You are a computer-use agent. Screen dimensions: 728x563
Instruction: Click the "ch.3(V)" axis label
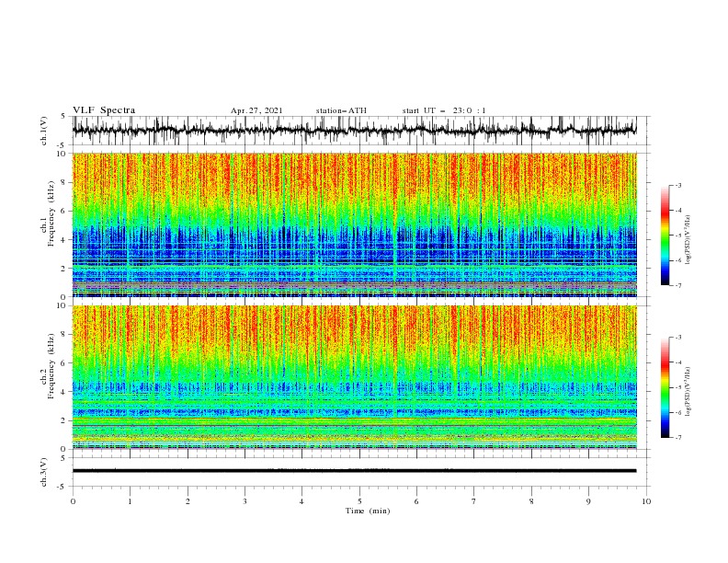tap(44, 472)
